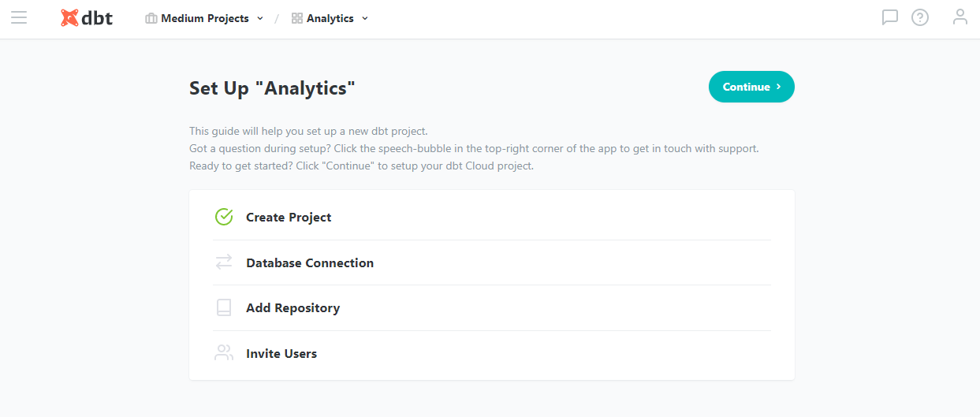Click the green Create Project checkmark icon

tap(224, 217)
